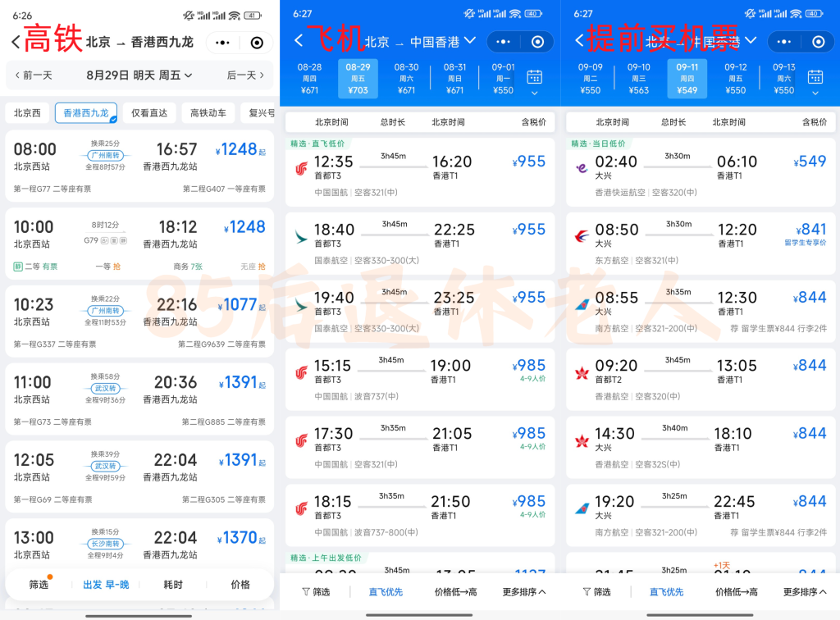
Task: Open more options menu in train panel
Action: [222, 43]
